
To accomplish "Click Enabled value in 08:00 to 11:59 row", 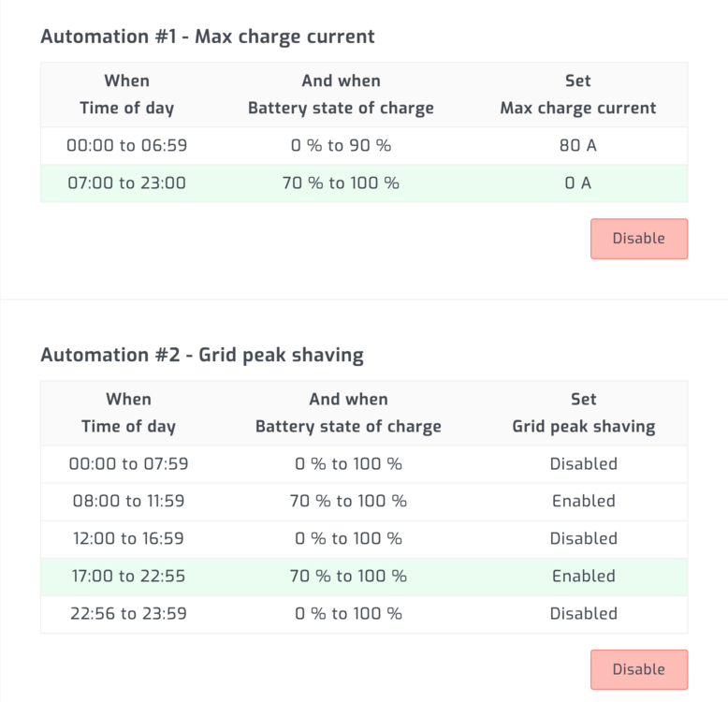I will point(583,501).
